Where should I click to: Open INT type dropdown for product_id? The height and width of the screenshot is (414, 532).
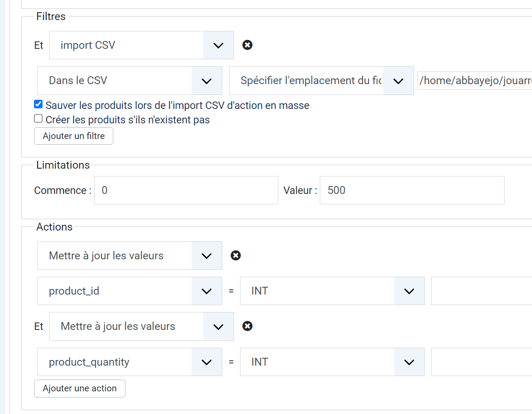pos(332,291)
